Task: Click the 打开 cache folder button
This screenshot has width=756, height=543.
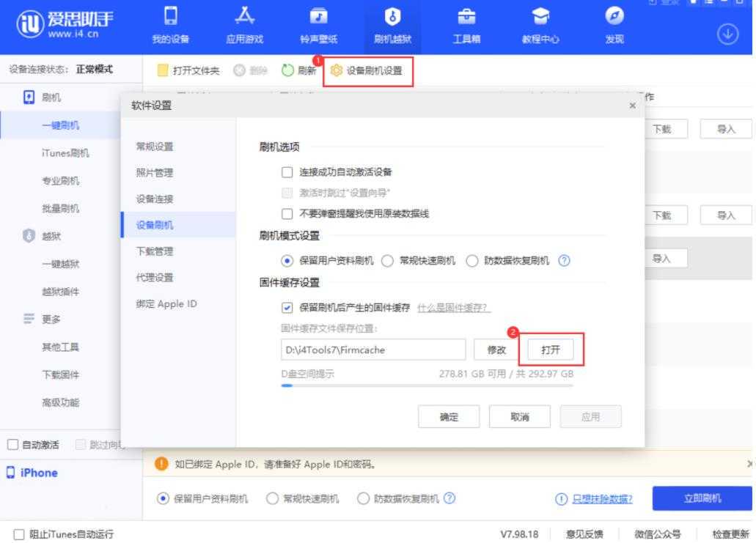Action: [x=551, y=350]
